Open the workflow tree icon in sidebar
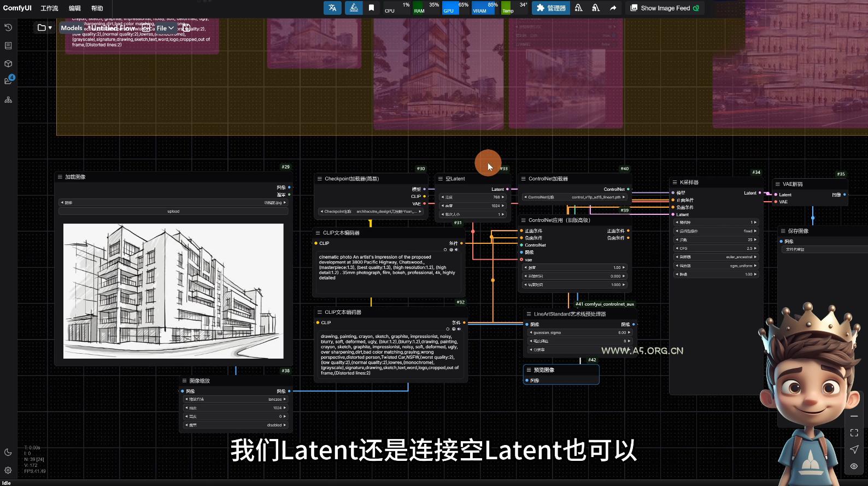The height and width of the screenshot is (486, 868). coord(8,100)
